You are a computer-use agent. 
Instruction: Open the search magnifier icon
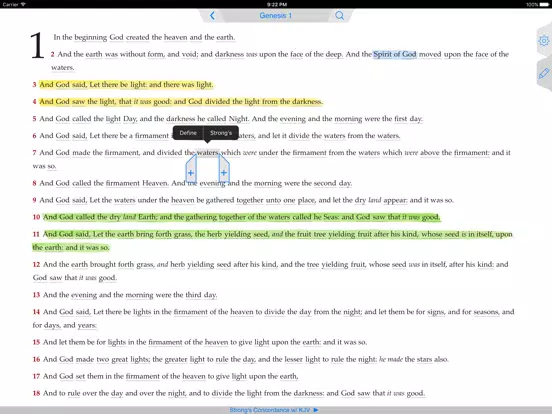coord(339,15)
